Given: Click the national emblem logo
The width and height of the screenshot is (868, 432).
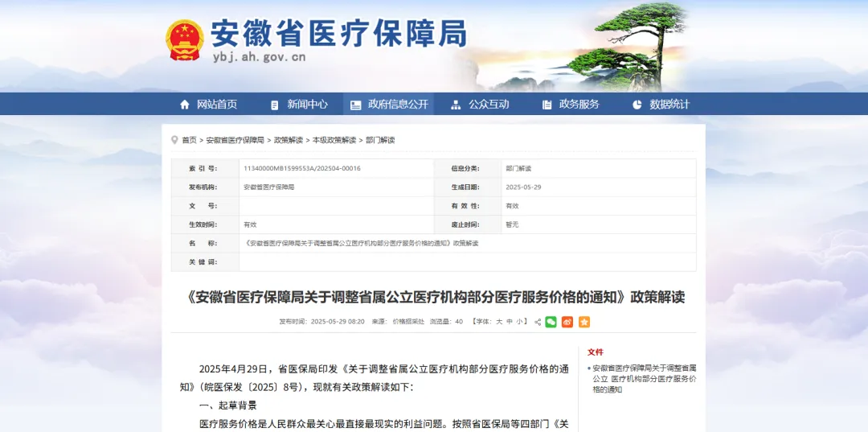Looking at the screenshot, I should click(184, 40).
